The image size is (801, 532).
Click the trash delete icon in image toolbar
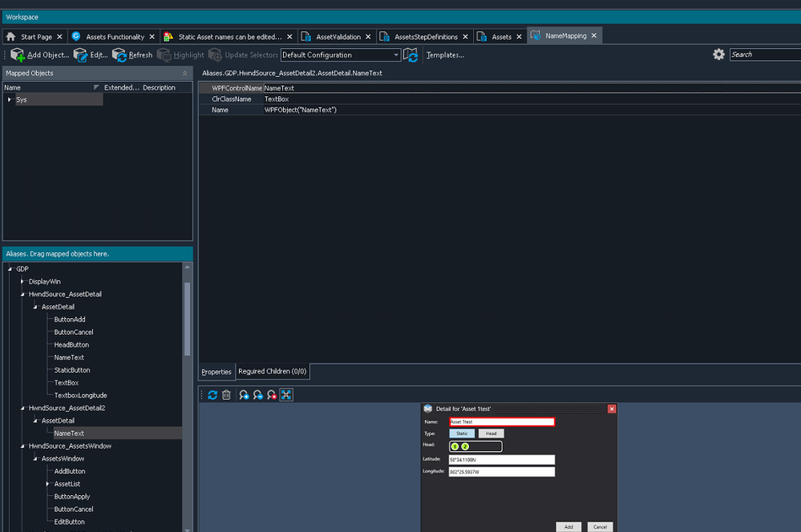(x=226, y=395)
